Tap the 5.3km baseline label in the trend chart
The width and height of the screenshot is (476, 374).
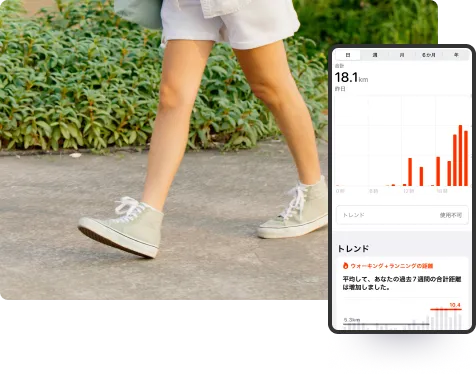click(352, 320)
